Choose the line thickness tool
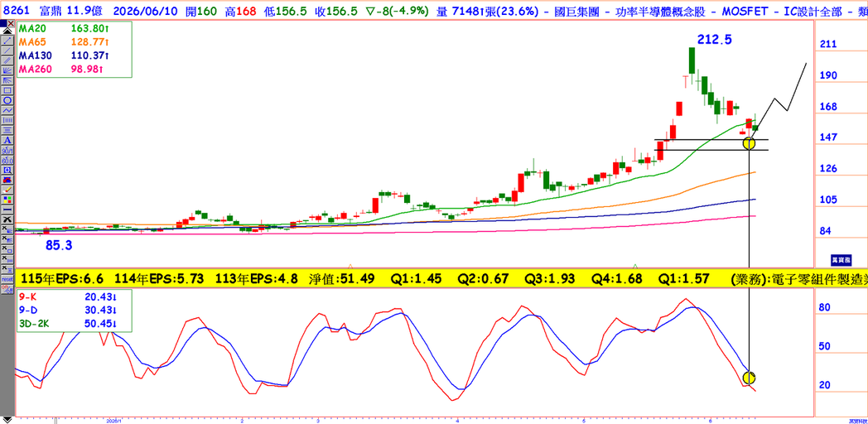This screenshot has height=424, width=868. tap(7, 210)
